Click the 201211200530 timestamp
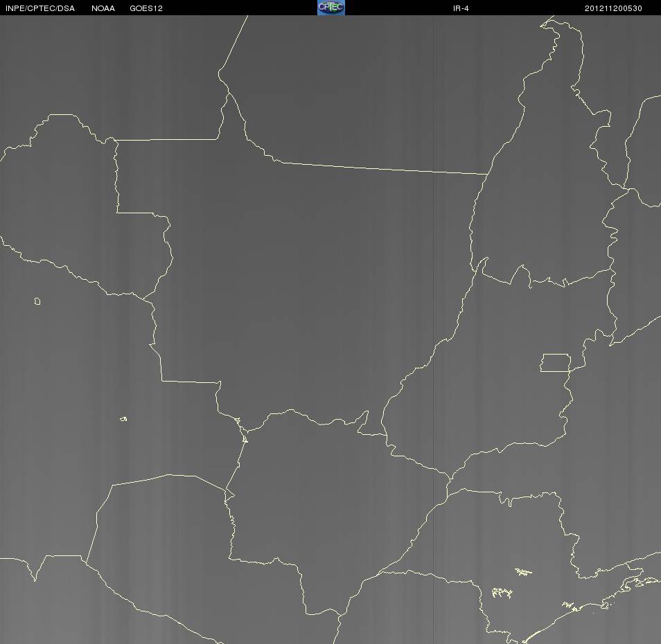This screenshot has height=644, width=661. (x=613, y=8)
